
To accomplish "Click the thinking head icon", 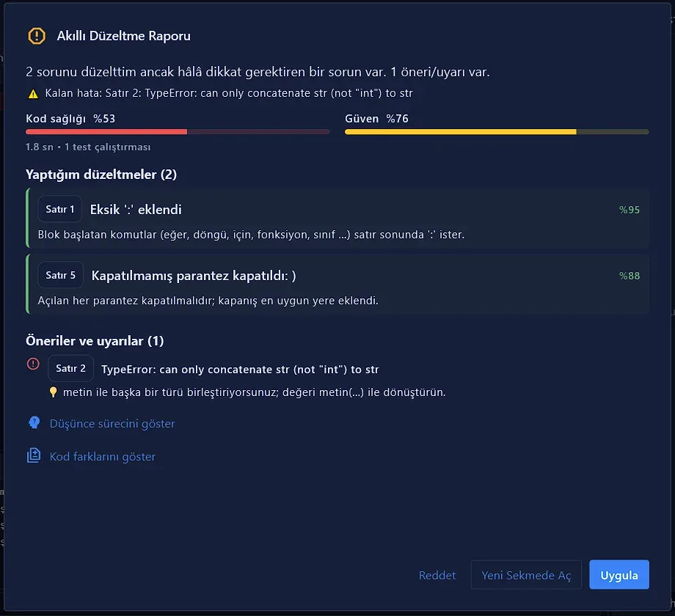I will coord(34,423).
